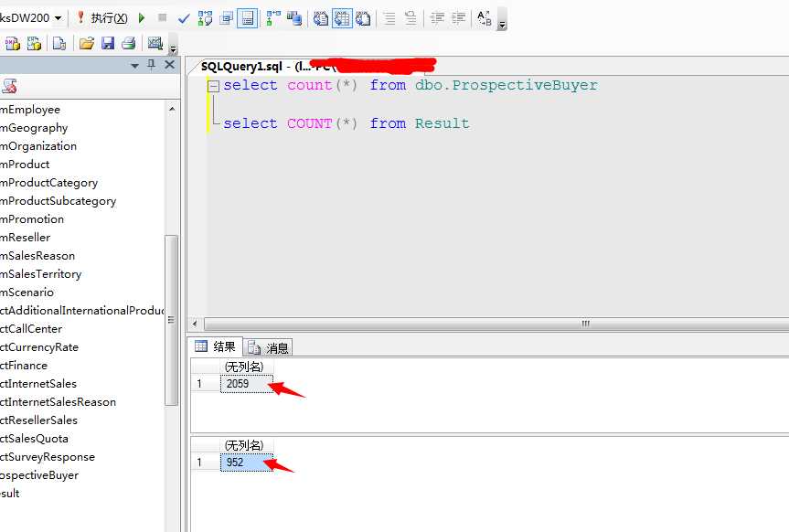Image resolution: width=789 pixels, height=532 pixels.
Task: Open the Object Explorer window position menu
Action: 134,66
